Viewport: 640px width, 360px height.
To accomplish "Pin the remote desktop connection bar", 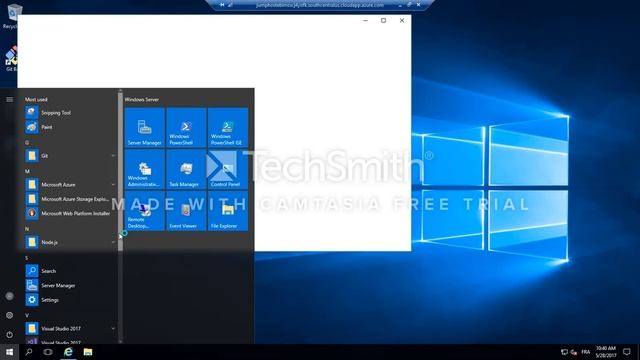I will tap(222, 5).
